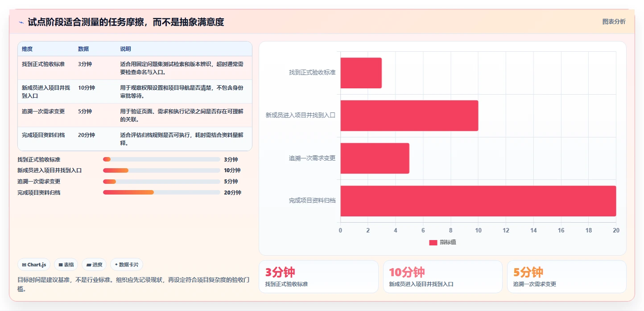Open the 10分钟 data card

click(x=443, y=277)
